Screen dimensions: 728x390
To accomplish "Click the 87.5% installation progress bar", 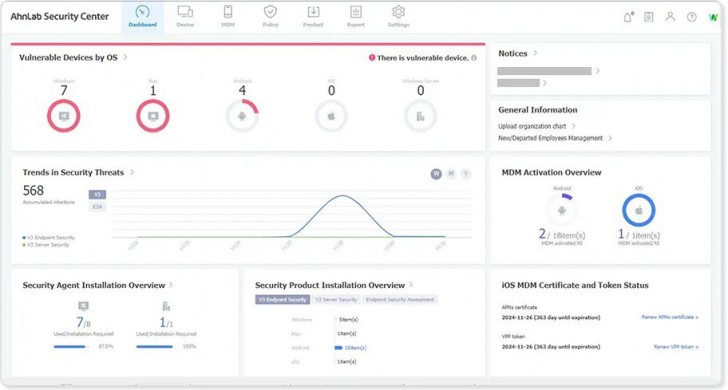I will [72, 346].
